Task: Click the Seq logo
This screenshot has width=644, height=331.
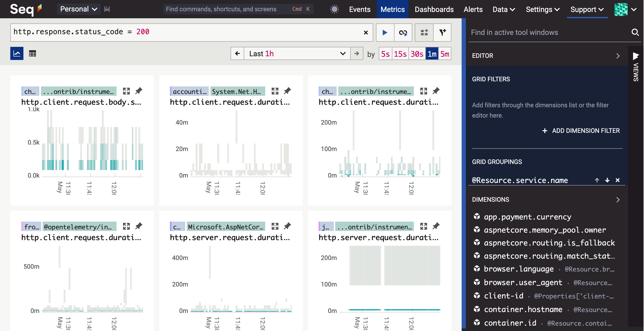Action: (x=26, y=9)
